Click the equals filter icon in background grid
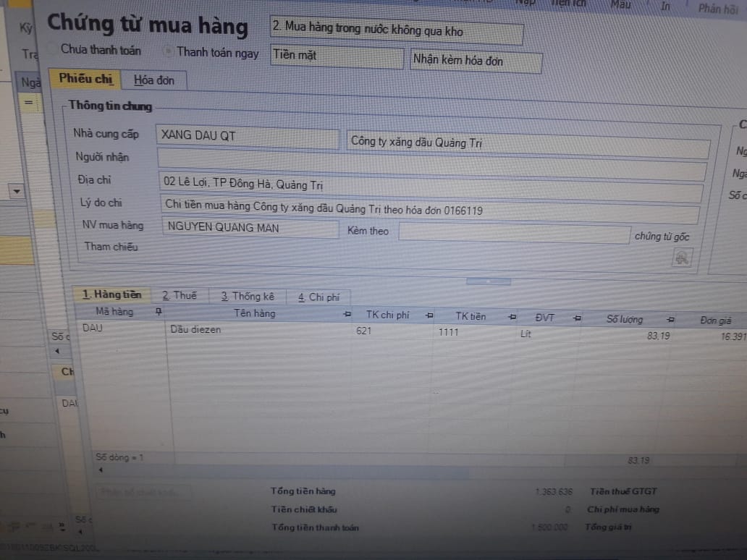This screenshot has width=747, height=560. (x=28, y=103)
